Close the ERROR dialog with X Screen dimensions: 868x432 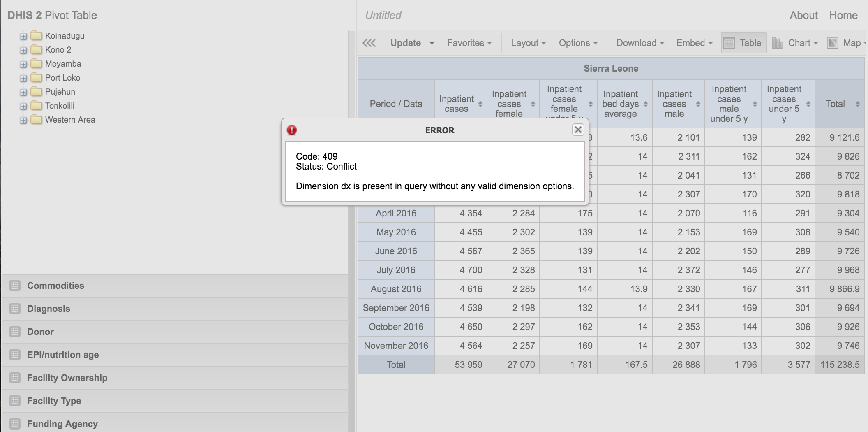pos(578,130)
